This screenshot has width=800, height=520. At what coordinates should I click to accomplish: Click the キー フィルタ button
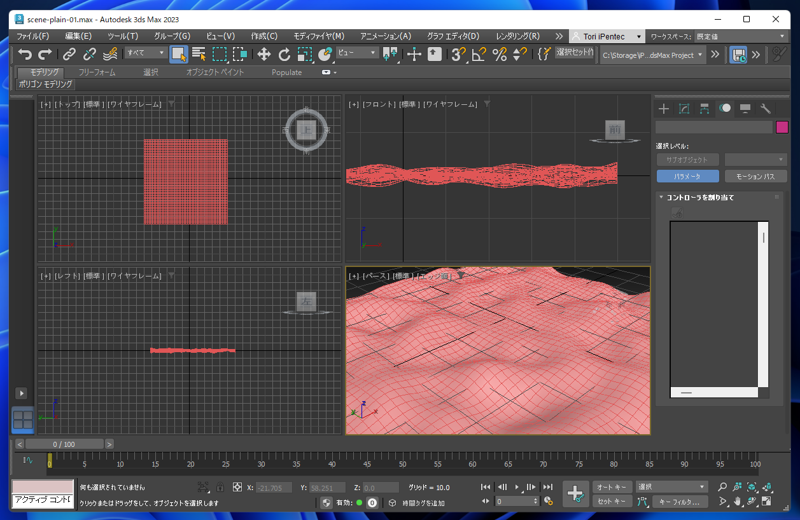680,502
